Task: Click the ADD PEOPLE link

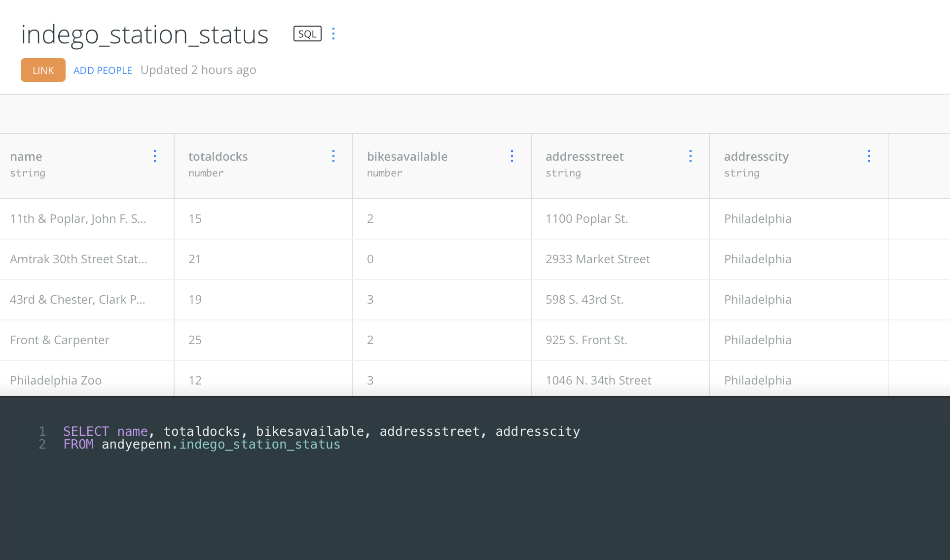Action: [103, 70]
